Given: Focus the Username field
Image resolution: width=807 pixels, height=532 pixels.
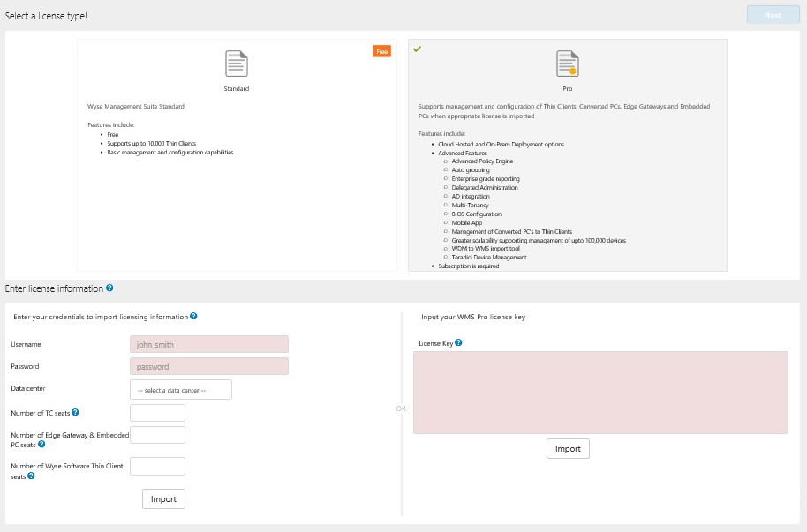Looking at the screenshot, I should click(x=209, y=344).
